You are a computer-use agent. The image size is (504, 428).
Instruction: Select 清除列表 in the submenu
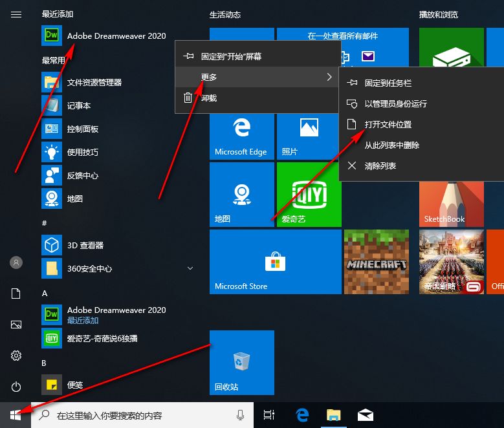pos(421,166)
